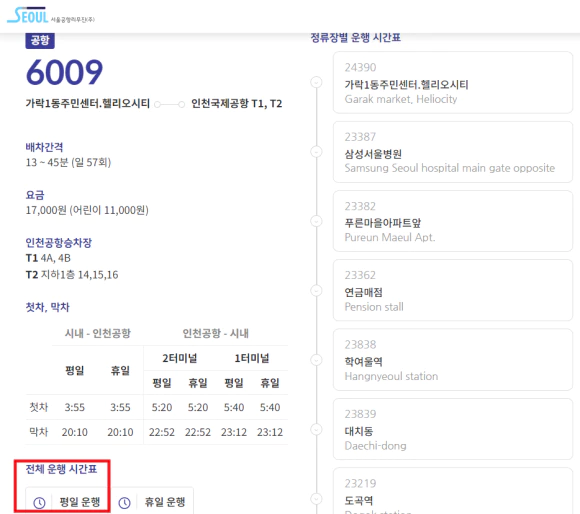Click clock icon beside 평일 운행

pyautogui.click(x=39, y=503)
